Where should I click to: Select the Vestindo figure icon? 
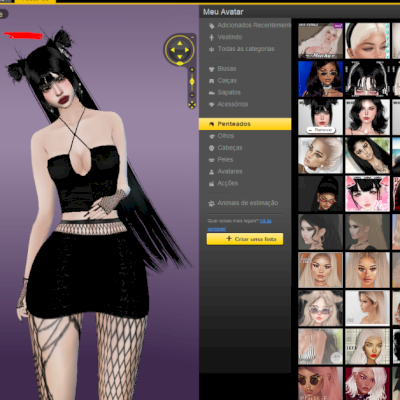click(211, 37)
